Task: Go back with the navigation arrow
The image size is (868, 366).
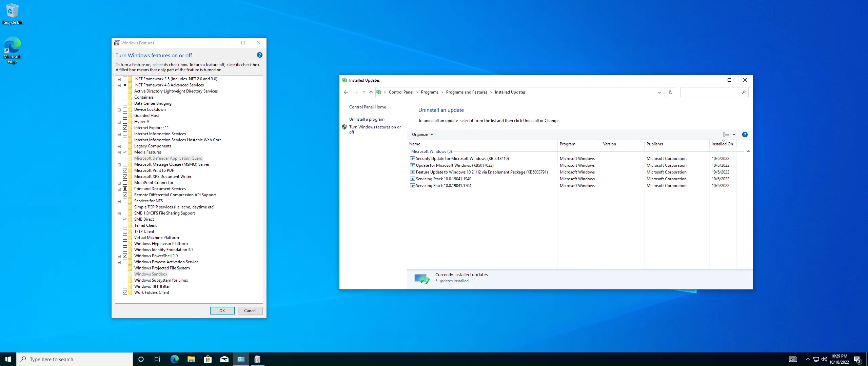Action: 346,92
